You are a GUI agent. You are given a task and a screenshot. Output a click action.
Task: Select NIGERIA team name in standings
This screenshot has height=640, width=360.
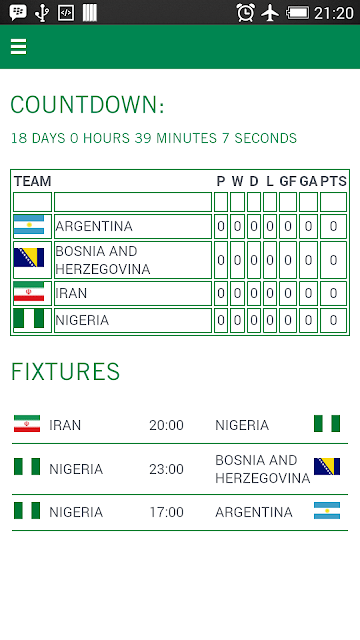82,320
